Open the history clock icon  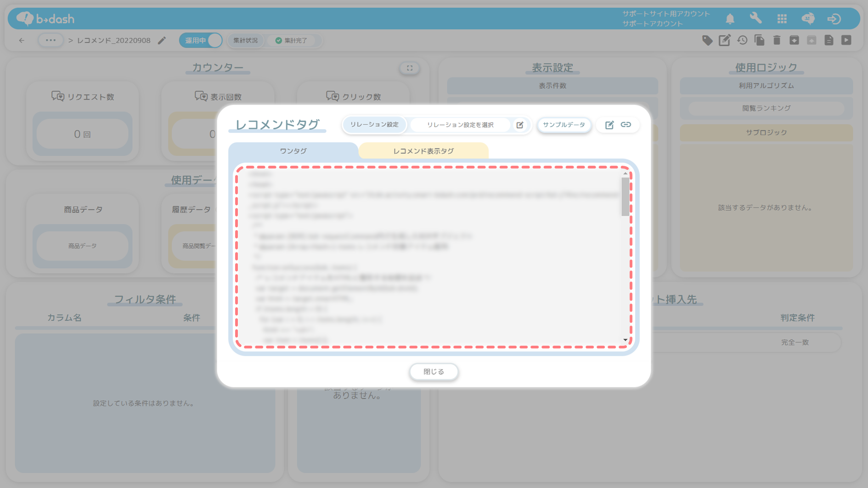point(742,40)
